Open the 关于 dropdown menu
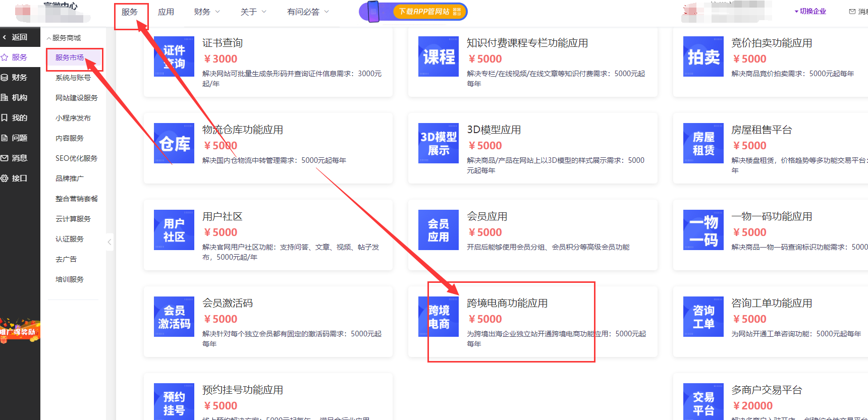 [x=253, y=12]
